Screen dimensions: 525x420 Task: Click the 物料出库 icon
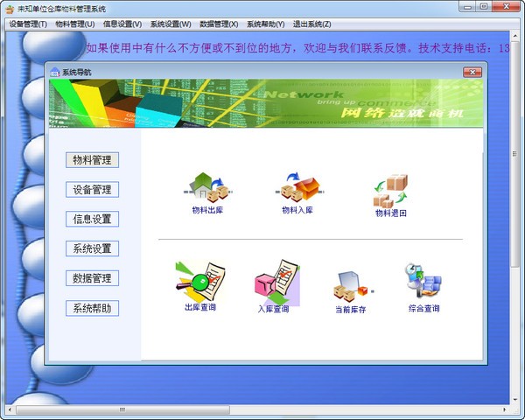click(207, 188)
